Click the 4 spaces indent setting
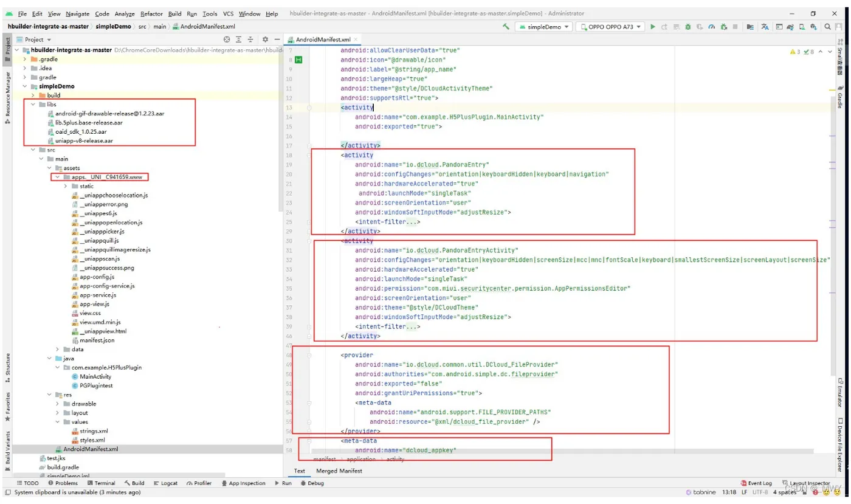This screenshot has height=504, width=851. (x=785, y=492)
